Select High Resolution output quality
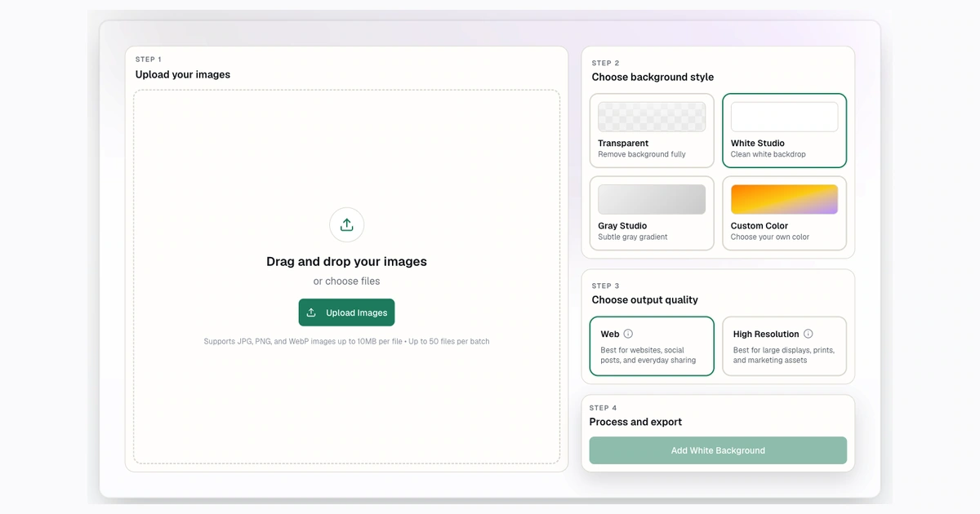Image resolution: width=980 pixels, height=514 pixels. (784, 346)
